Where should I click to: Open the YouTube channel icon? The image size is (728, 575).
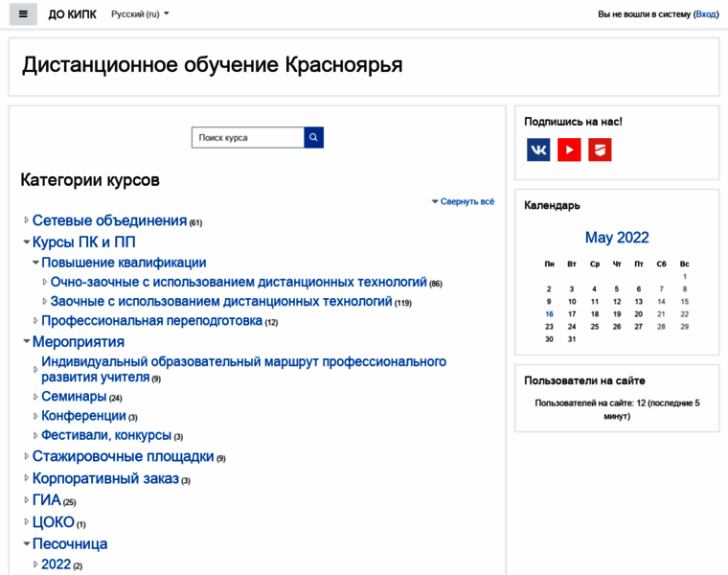point(569,149)
